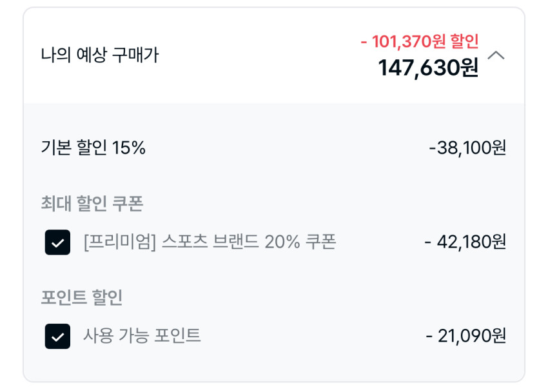
Task: Click the - 42,180원 coupon discount amount
Action: point(465,242)
